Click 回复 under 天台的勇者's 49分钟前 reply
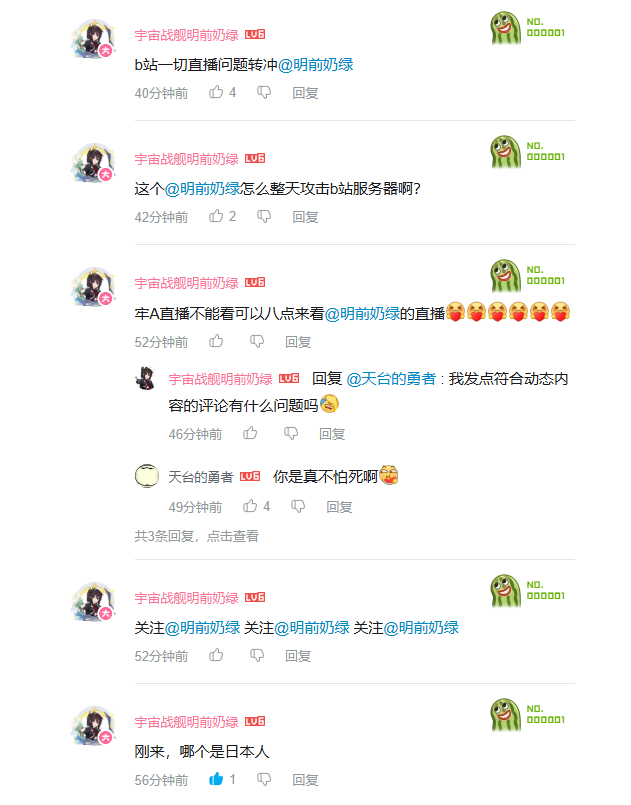Image resolution: width=631 pixels, height=805 pixels. point(339,507)
